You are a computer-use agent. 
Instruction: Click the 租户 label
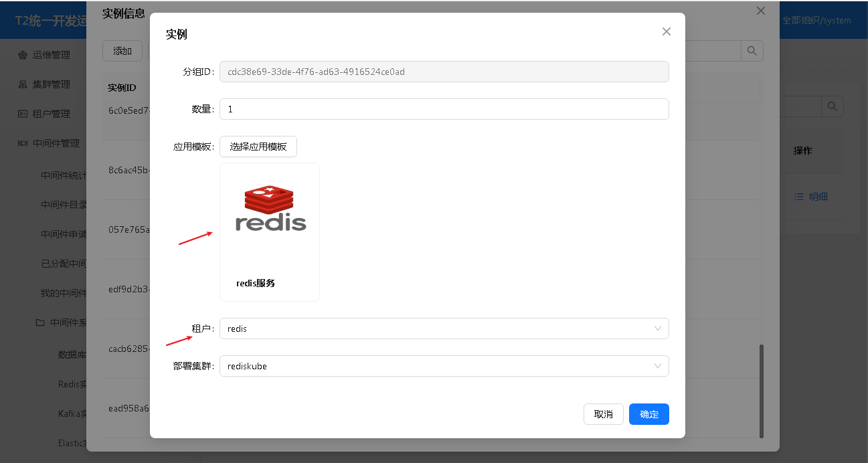(203, 329)
